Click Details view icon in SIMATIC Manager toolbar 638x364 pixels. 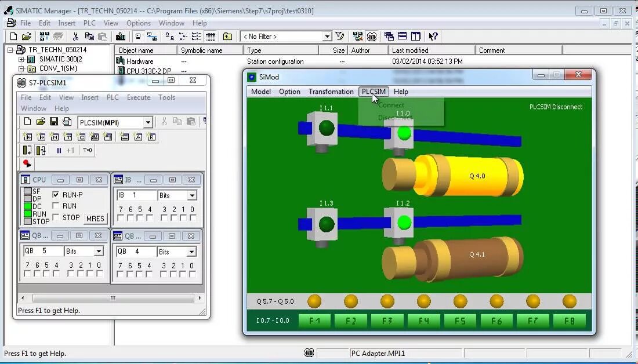click(210, 37)
